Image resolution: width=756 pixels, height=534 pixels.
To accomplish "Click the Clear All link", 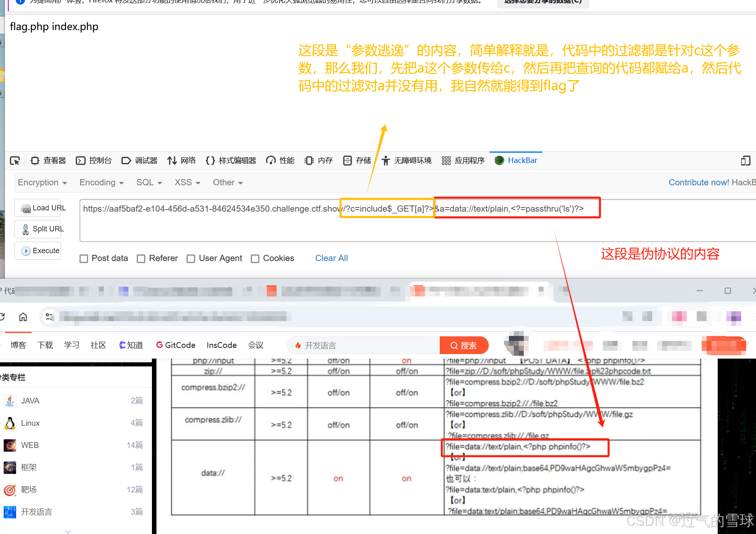I will point(331,258).
